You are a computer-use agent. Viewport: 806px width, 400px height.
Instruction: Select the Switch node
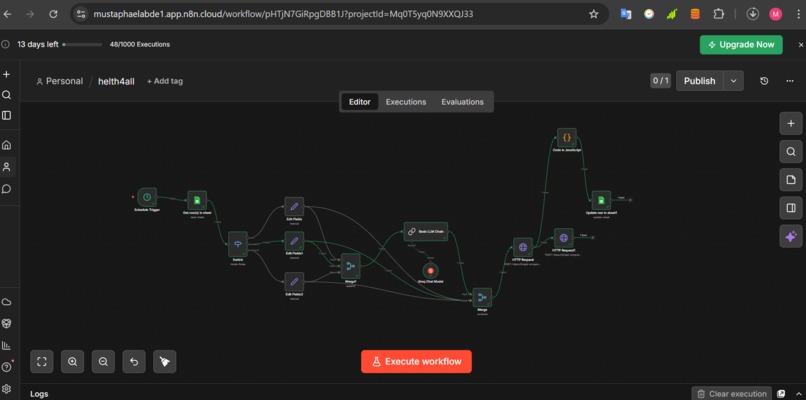[238, 244]
